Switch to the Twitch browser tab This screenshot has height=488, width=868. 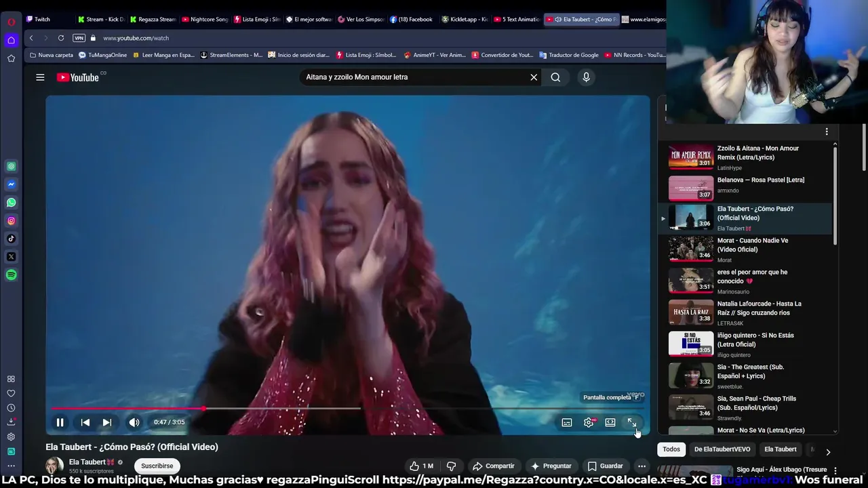[49, 19]
